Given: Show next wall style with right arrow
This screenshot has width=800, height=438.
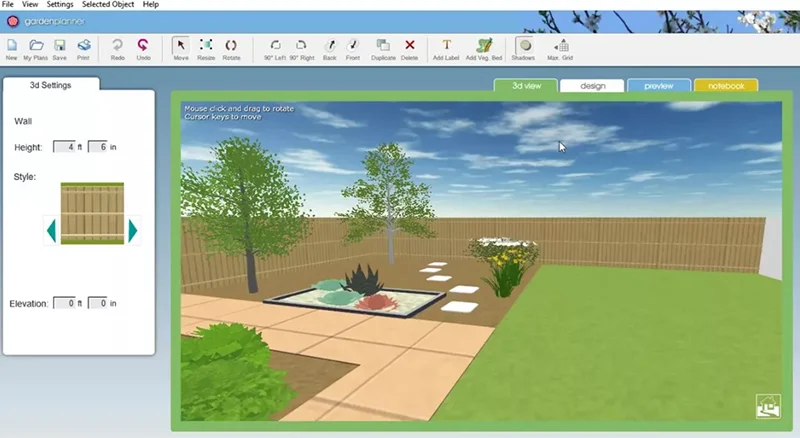Looking at the screenshot, I should 132,231.
